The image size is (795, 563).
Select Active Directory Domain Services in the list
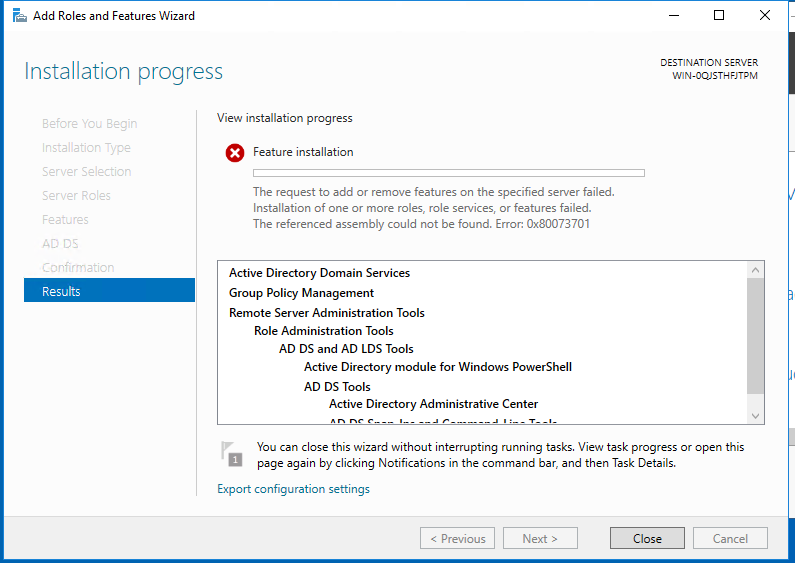319,273
